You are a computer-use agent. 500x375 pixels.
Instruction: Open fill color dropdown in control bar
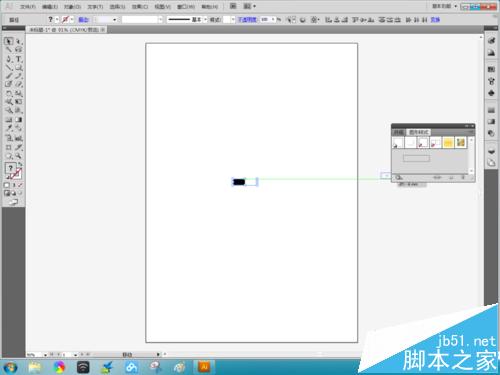click(x=57, y=20)
